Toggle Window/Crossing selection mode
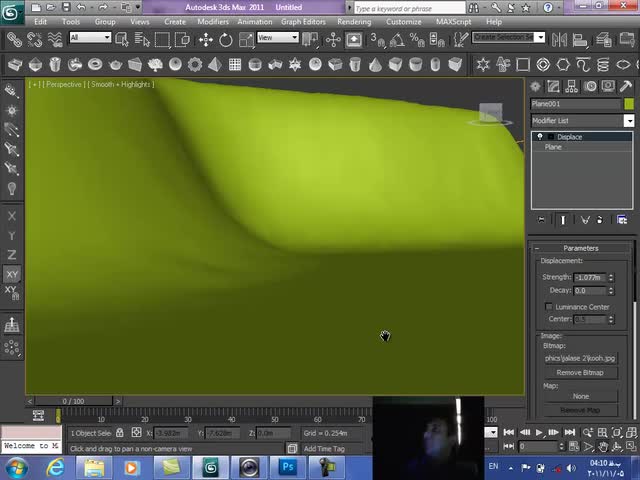640x480 pixels. [x=182, y=40]
